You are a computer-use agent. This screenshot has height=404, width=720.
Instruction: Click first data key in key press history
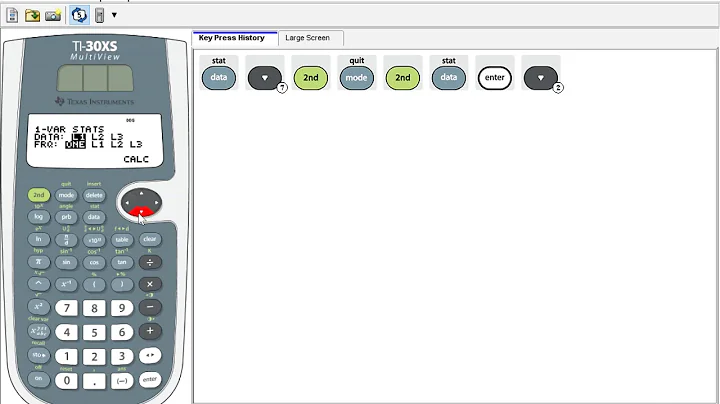click(x=219, y=78)
